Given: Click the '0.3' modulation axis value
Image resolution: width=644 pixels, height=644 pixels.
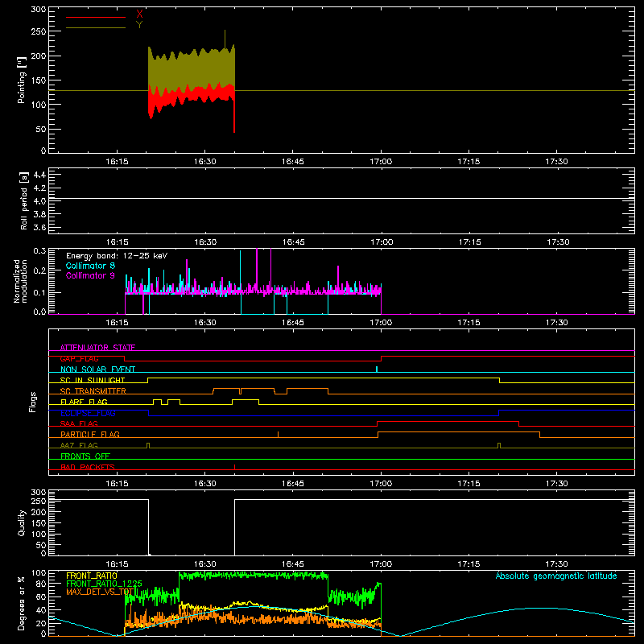Looking at the screenshot, I should pos(39,250).
